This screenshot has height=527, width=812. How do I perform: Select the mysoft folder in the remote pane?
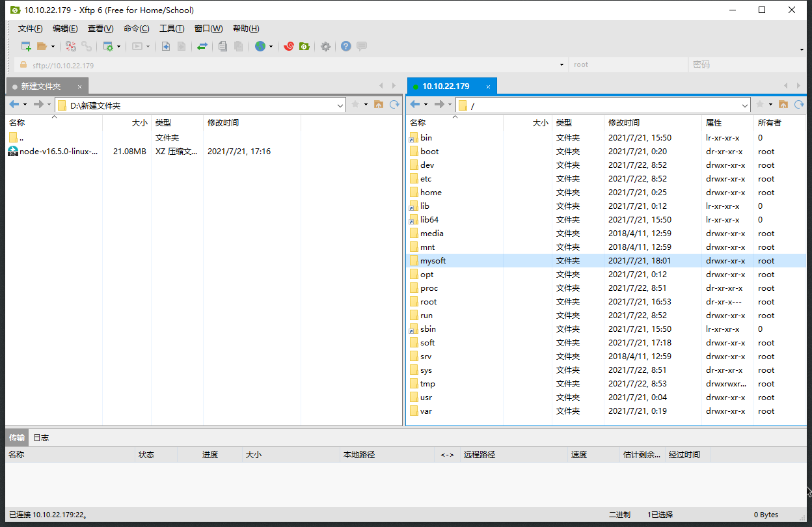433,260
